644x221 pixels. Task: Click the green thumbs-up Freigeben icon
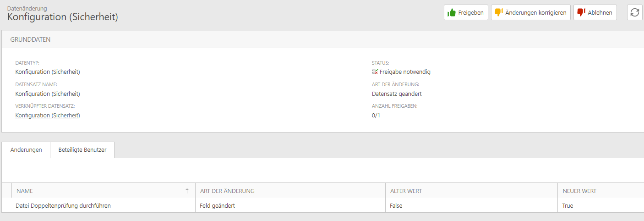tap(451, 12)
